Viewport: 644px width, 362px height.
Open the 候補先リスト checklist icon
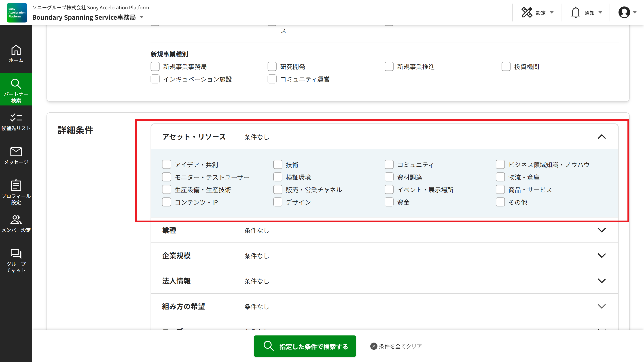(x=16, y=117)
